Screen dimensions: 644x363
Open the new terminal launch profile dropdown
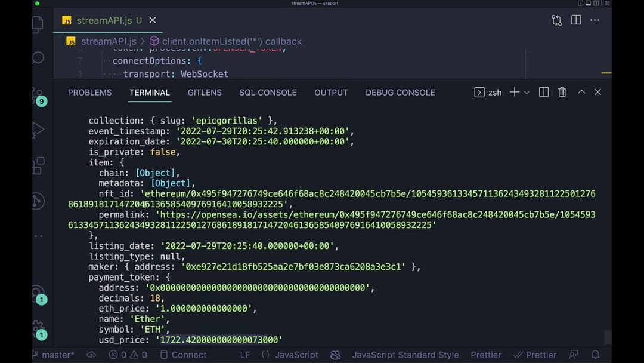527,93
